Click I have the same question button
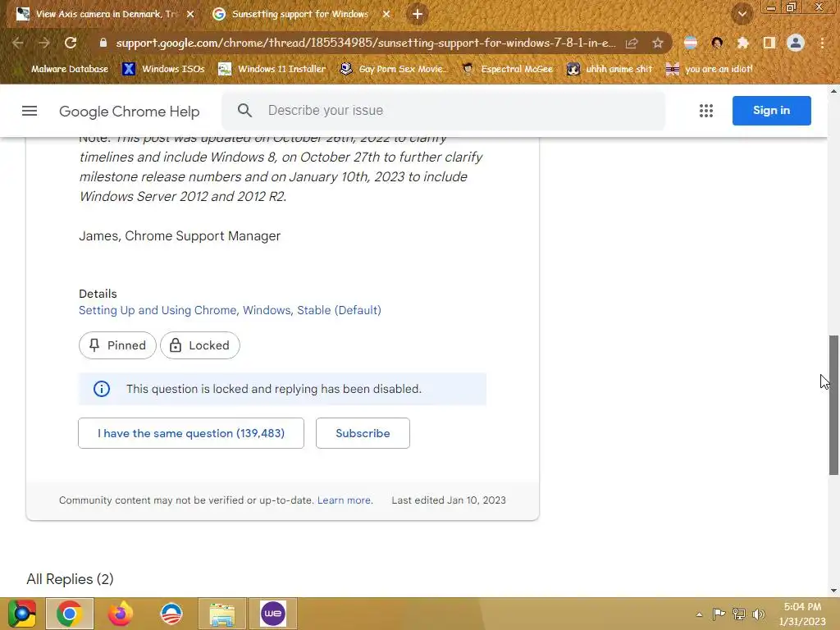 coord(190,433)
